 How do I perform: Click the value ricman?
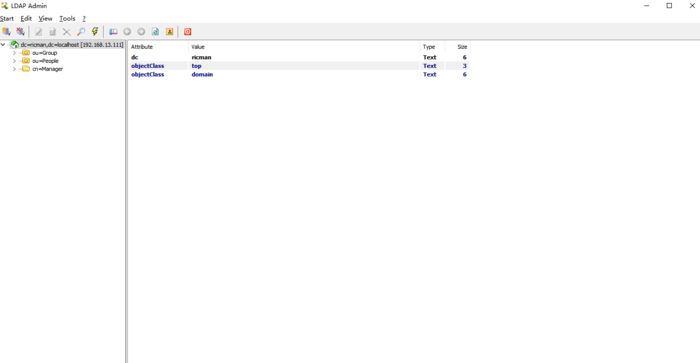[x=201, y=57]
